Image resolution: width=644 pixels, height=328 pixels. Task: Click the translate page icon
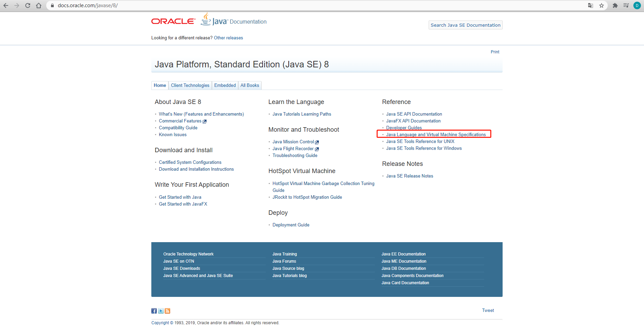tap(591, 5)
